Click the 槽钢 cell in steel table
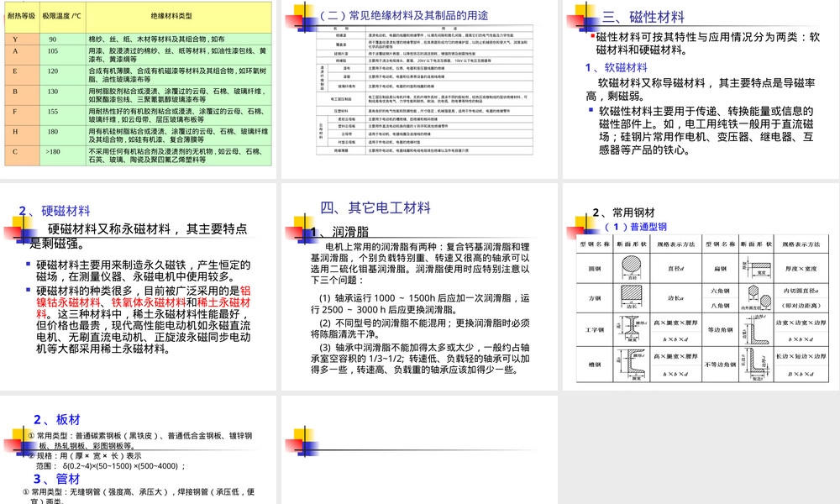Image resolution: width=840 pixels, height=504 pixels. 595,365
